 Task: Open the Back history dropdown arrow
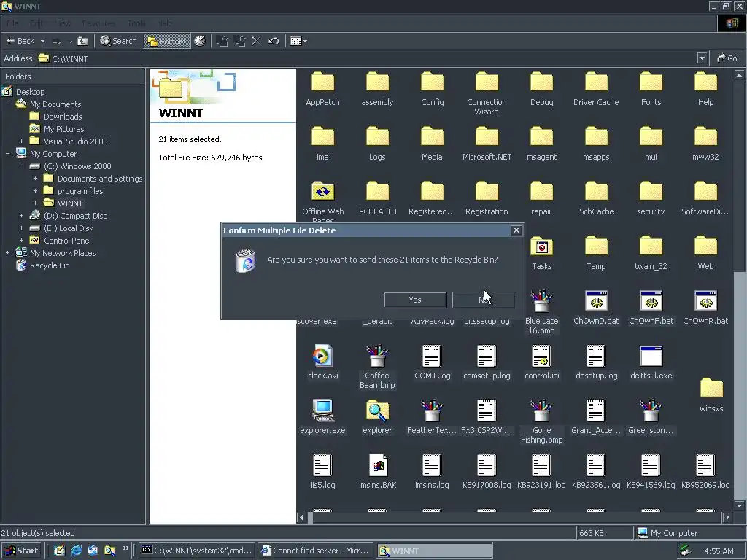pos(42,41)
